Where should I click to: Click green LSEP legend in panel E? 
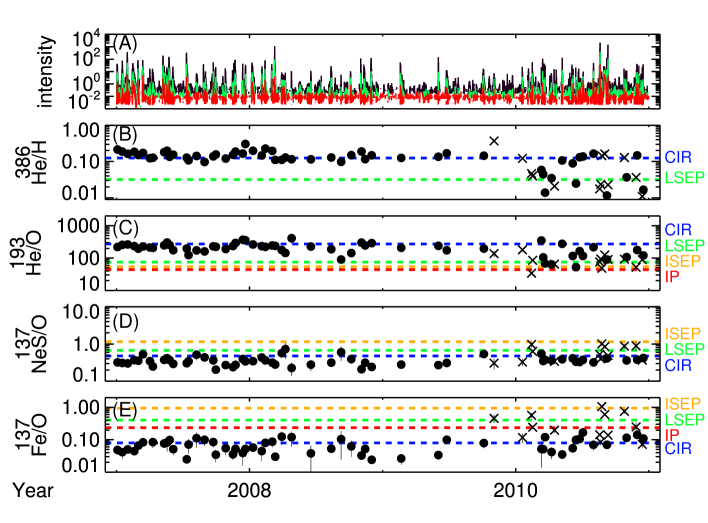tap(685, 419)
